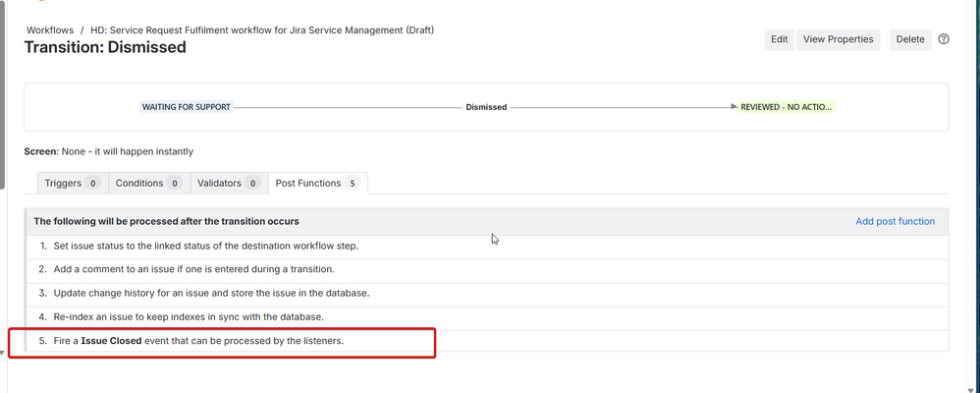Viewport: 980px width, 393px height.
Task: Click the Dismissed transition label in diagram
Action: pyautogui.click(x=486, y=107)
